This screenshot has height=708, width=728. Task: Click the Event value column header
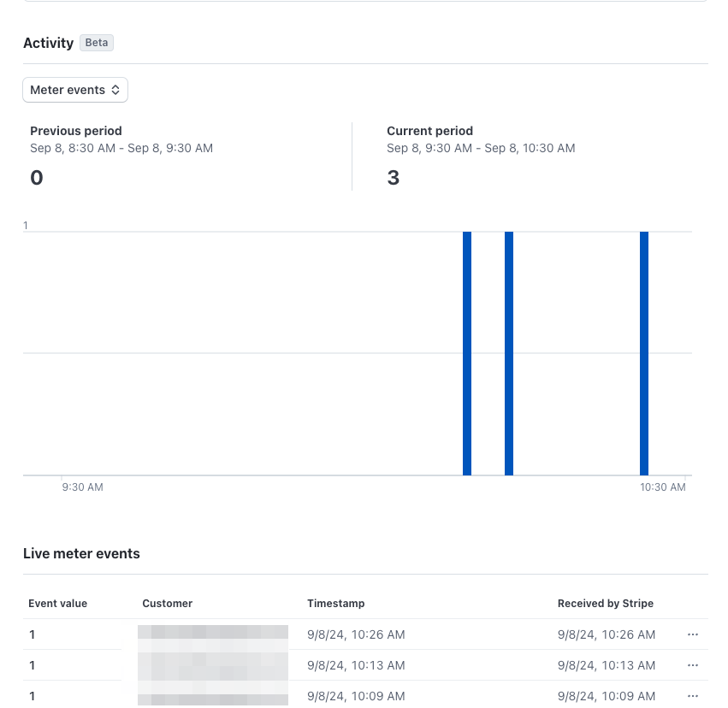[x=58, y=604]
